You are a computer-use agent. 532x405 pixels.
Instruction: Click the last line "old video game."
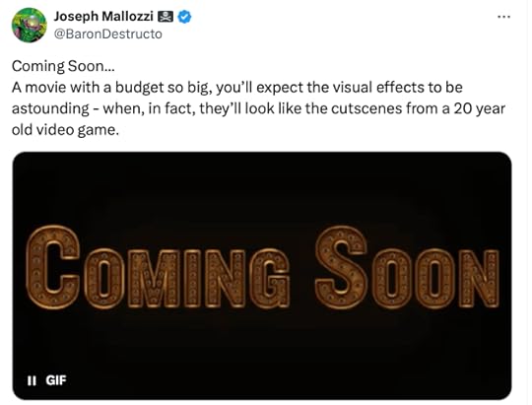point(65,130)
